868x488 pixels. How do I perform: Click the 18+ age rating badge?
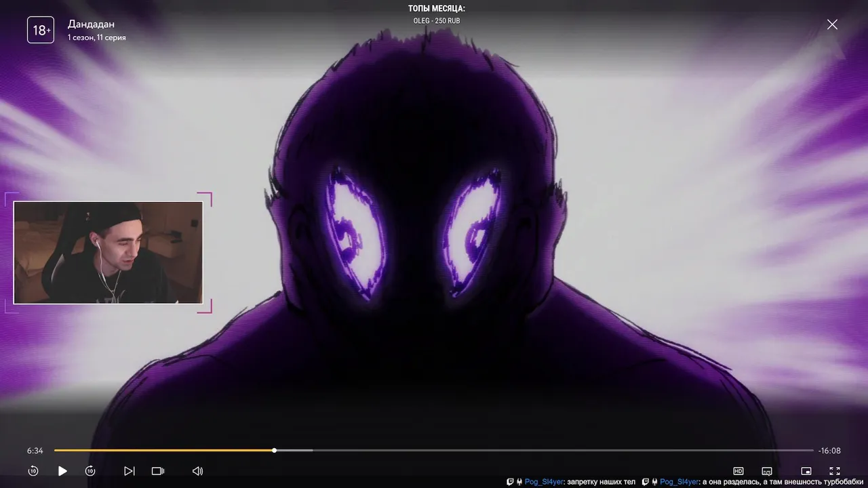tap(41, 30)
